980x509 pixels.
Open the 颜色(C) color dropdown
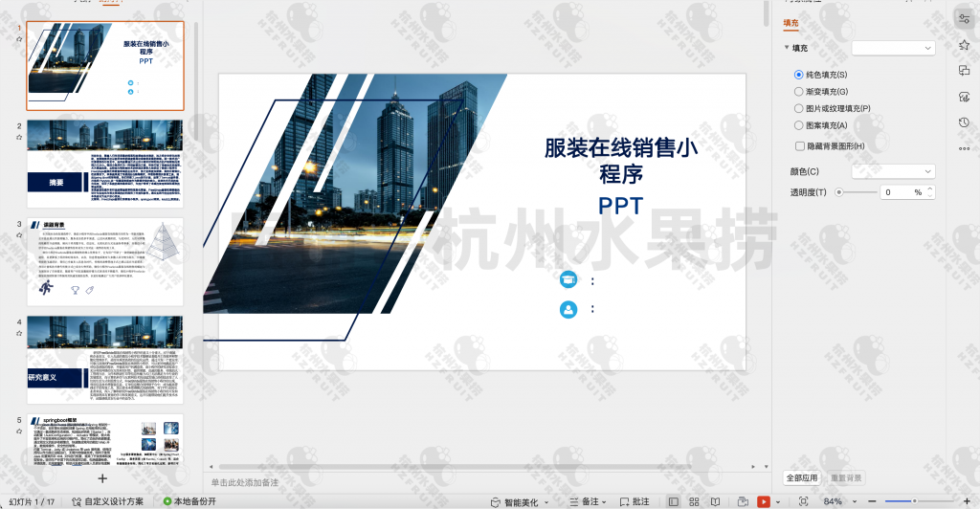(x=893, y=171)
